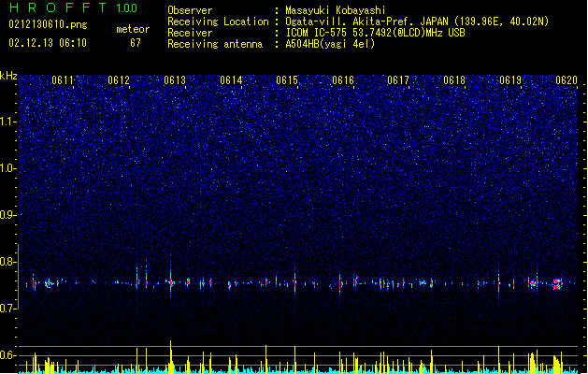Click the 0.9 kHz axis label
Image resolution: width=588 pixels, height=374 pixels.
click(x=8, y=215)
